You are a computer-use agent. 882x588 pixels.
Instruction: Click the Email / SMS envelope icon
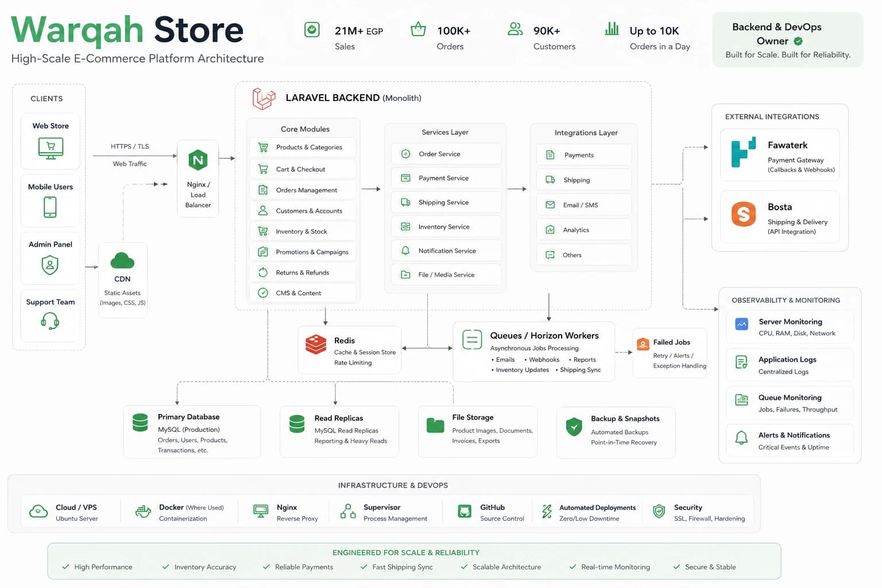(550, 205)
